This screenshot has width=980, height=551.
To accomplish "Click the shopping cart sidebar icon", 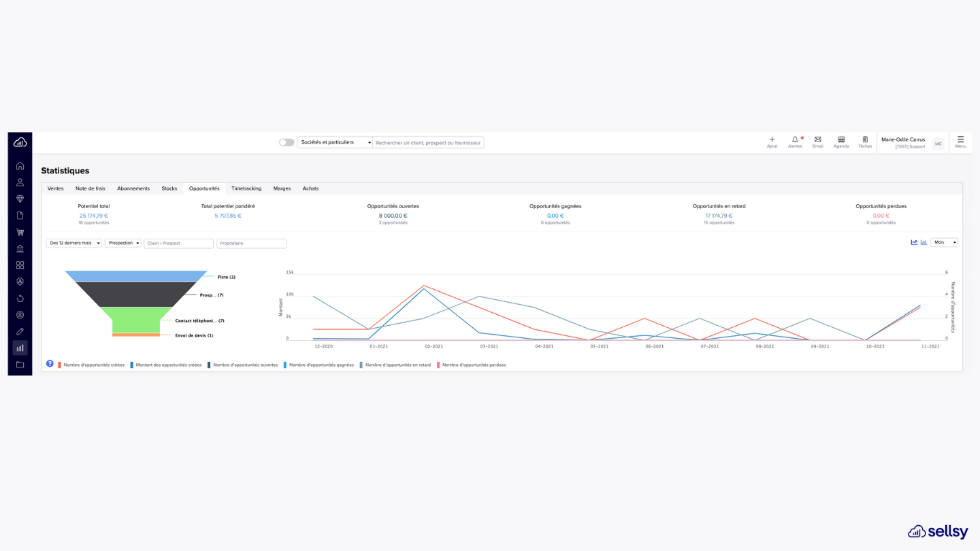I will tap(20, 232).
